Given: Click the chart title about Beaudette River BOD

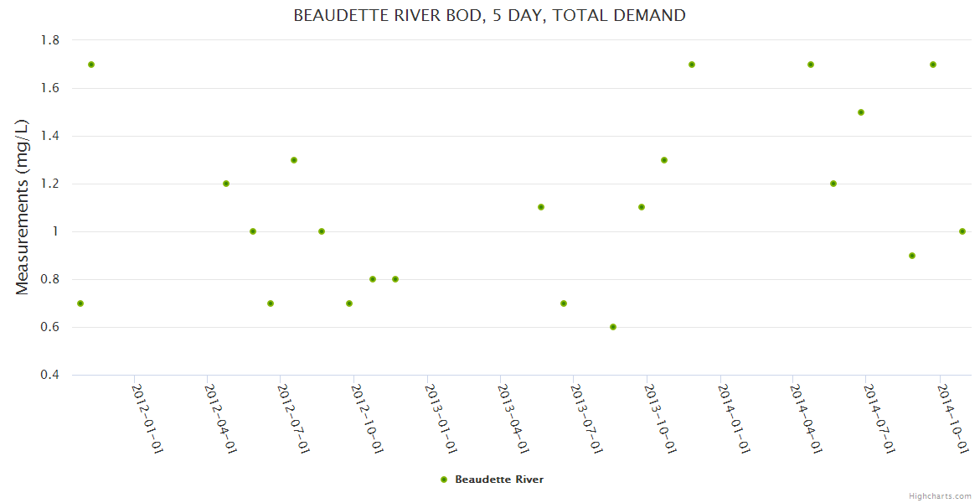Looking at the screenshot, I should tap(489, 15).
